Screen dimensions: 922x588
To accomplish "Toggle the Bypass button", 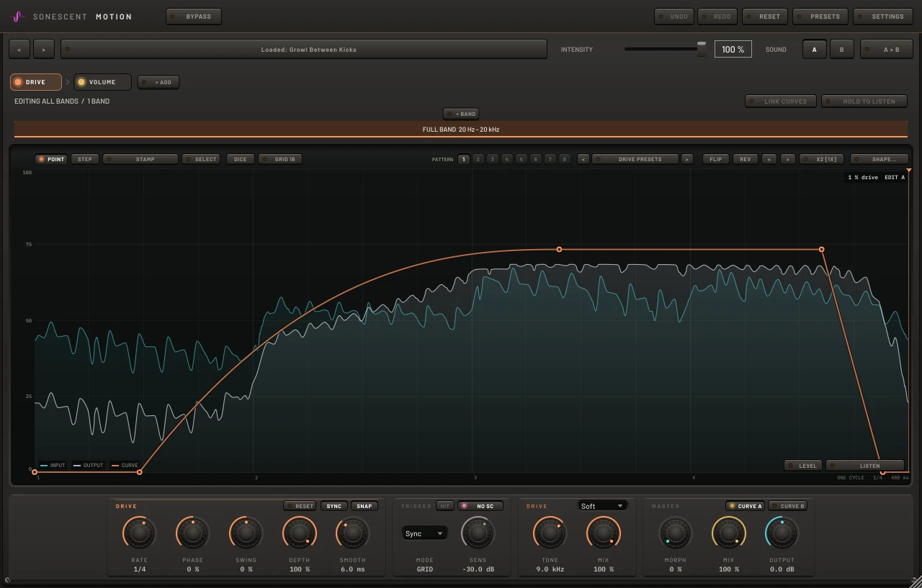I will click(194, 17).
